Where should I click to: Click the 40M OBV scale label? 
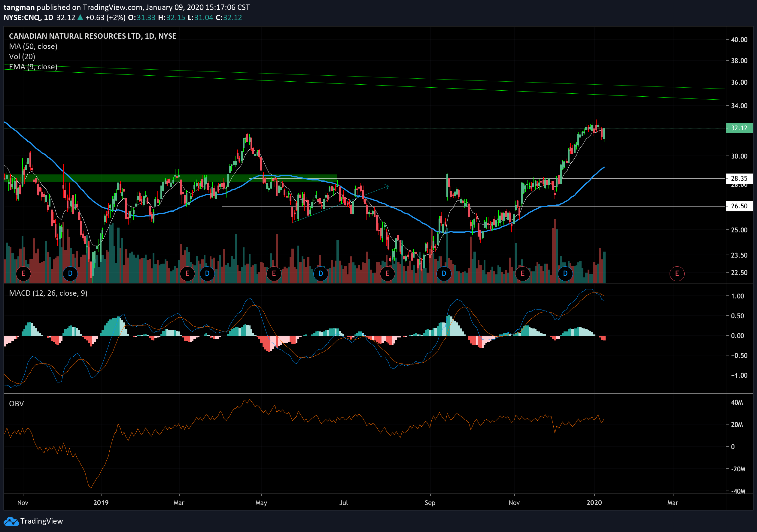737,403
